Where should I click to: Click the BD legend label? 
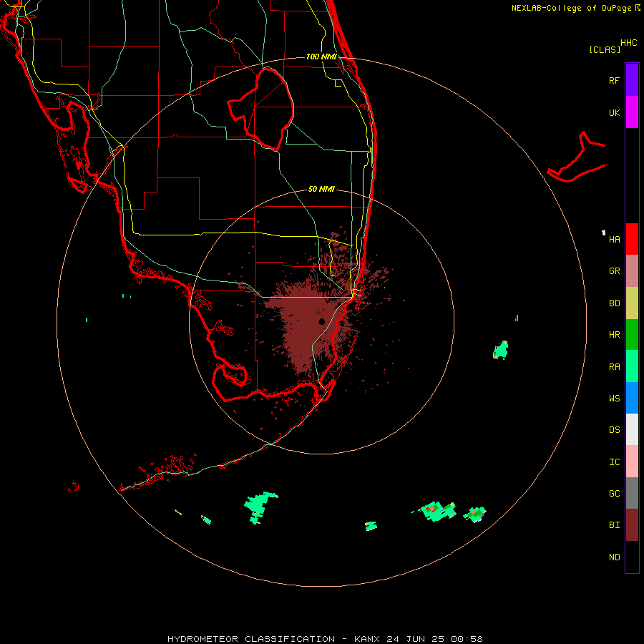tap(614, 303)
